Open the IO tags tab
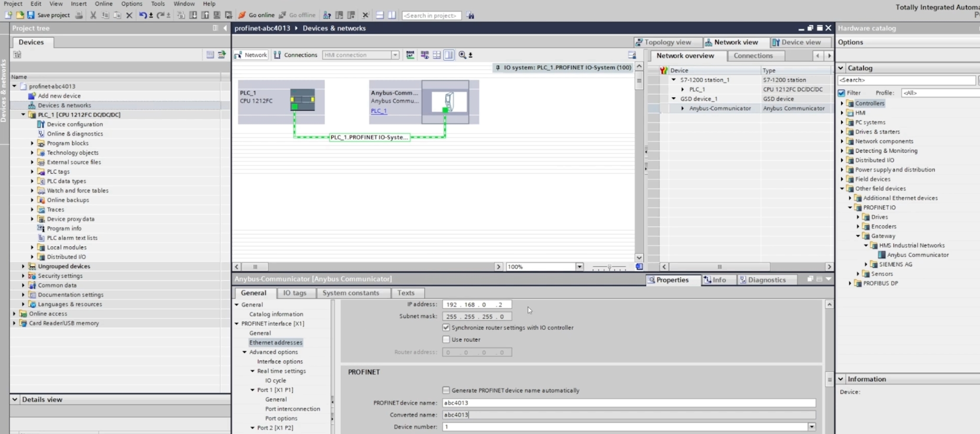This screenshot has width=980, height=434. [x=295, y=293]
